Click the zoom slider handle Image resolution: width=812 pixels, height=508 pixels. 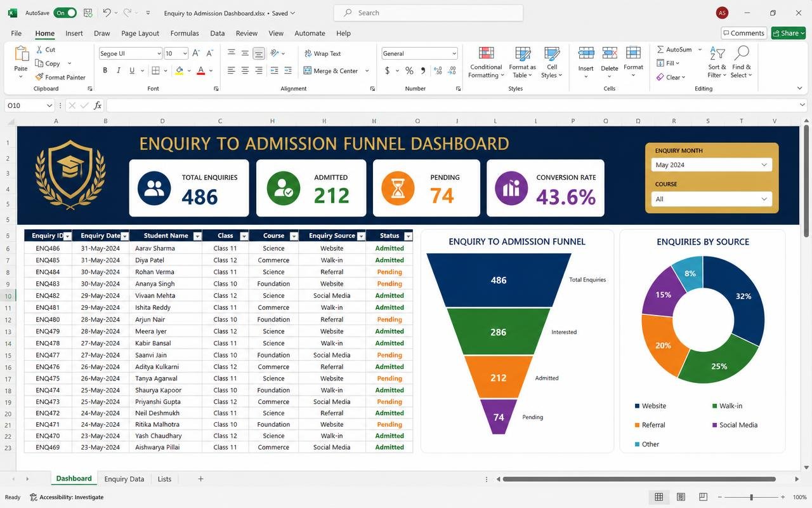(x=752, y=497)
